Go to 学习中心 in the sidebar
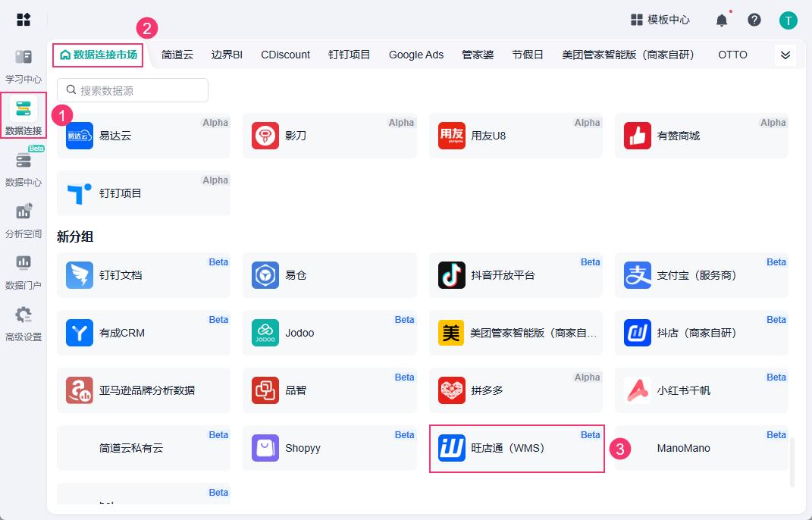812x520 pixels. (24, 66)
